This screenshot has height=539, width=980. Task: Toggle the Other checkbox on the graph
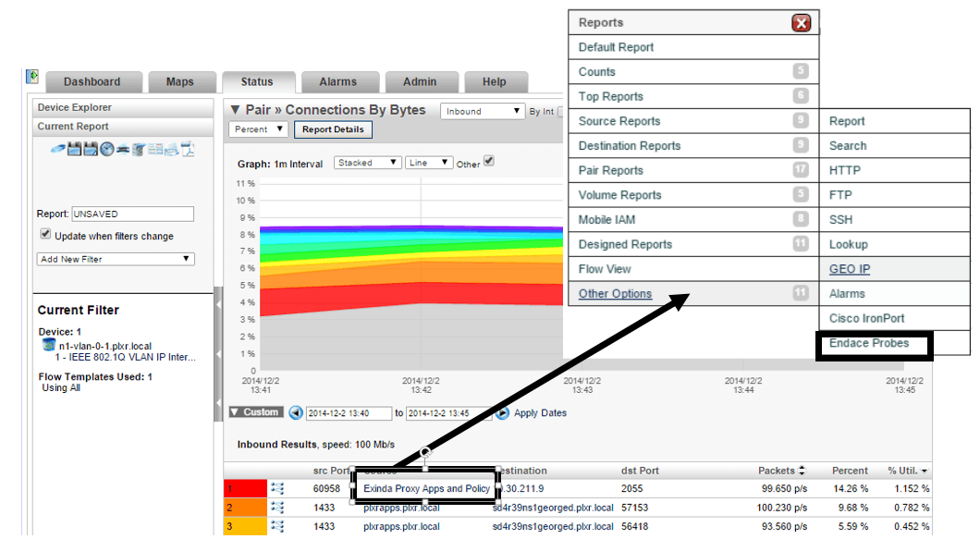[489, 161]
